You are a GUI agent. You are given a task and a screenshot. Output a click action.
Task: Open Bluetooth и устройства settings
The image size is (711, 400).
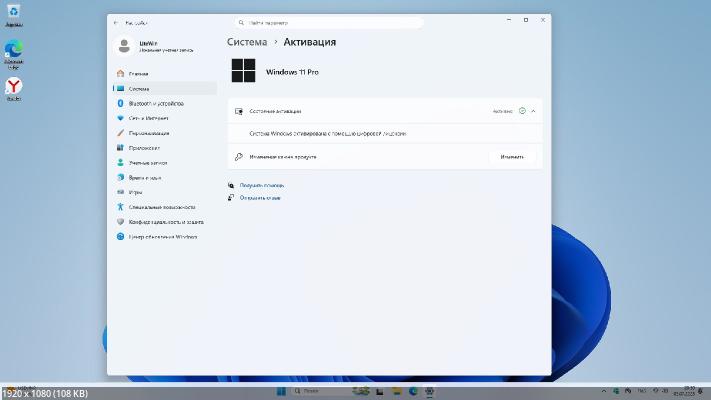164,103
